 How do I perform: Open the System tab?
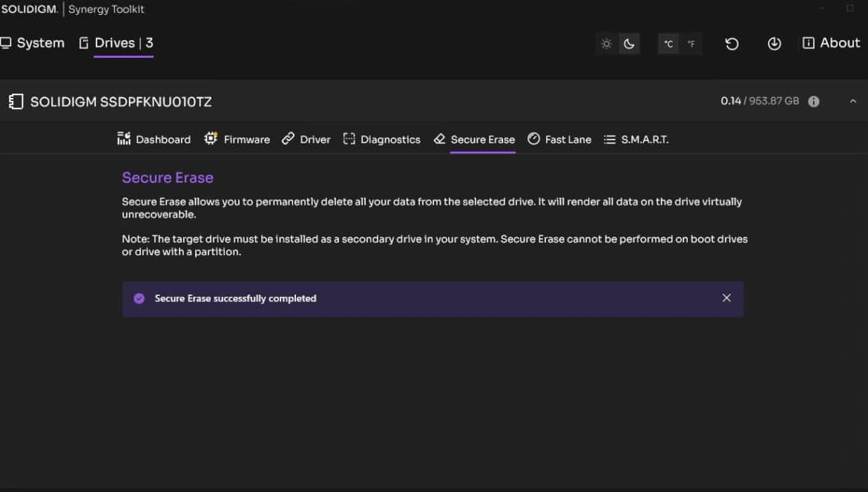[33, 43]
